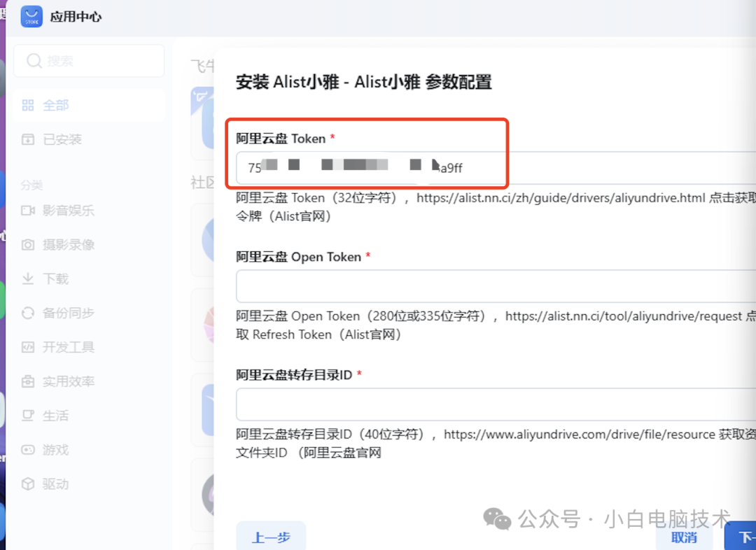Click the 影音娱乐 video camera icon

[x=28, y=210]
